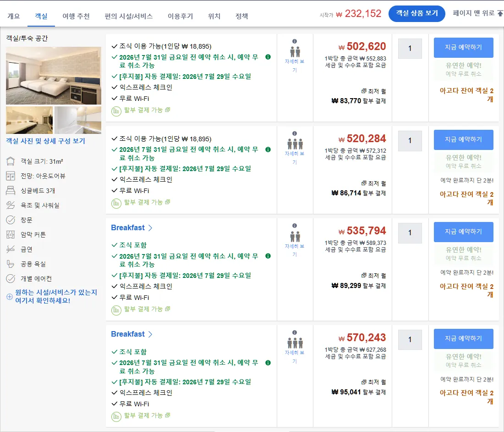504x432 pixels.
Task: Click 지금 예약하기 for the ₩502,620 room
Action: [464, 48]
